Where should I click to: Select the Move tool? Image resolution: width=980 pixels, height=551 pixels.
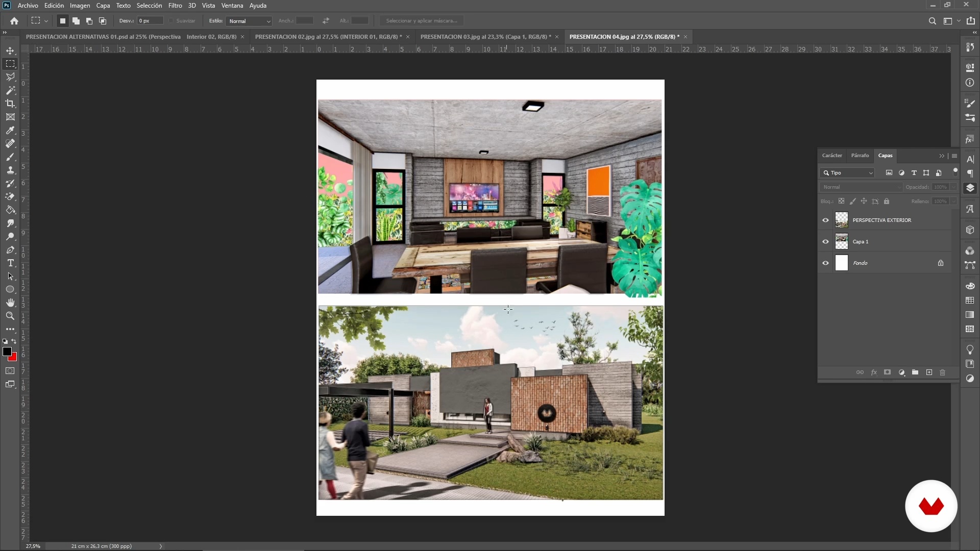click(x=10, y=51)
